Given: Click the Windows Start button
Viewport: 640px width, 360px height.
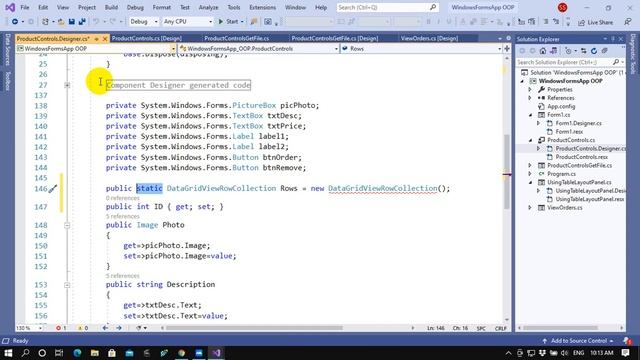Looking at the screenshot, I should (8, 353).
